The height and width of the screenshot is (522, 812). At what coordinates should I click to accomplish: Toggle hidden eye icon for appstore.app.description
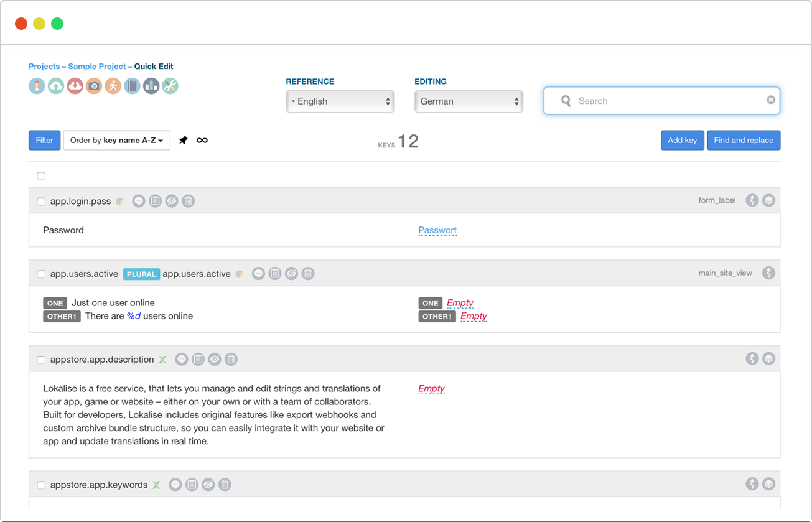[x=215, y=359]
